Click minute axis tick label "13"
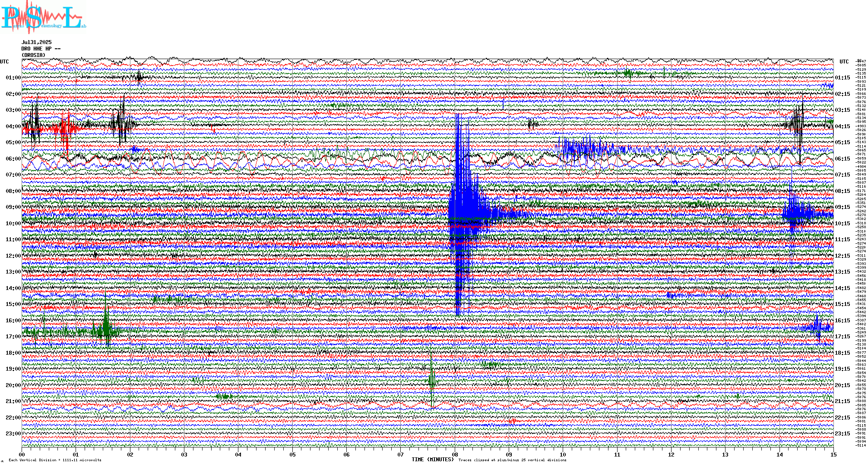 tap(725, 454)
